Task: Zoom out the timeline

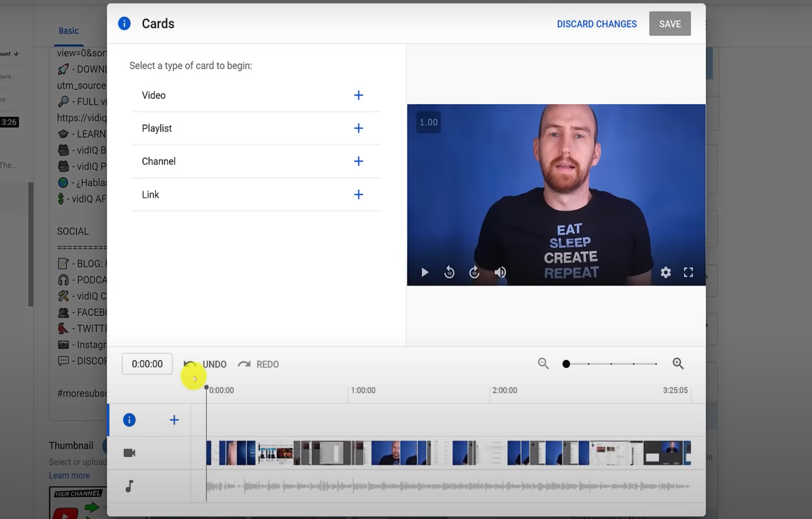Action: point(543,364)
